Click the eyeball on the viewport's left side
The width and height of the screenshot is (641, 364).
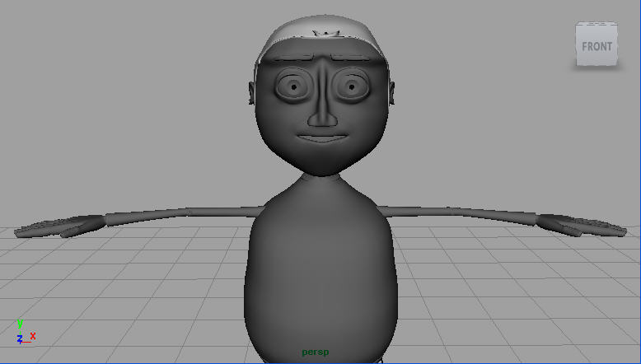coord(294,86)
